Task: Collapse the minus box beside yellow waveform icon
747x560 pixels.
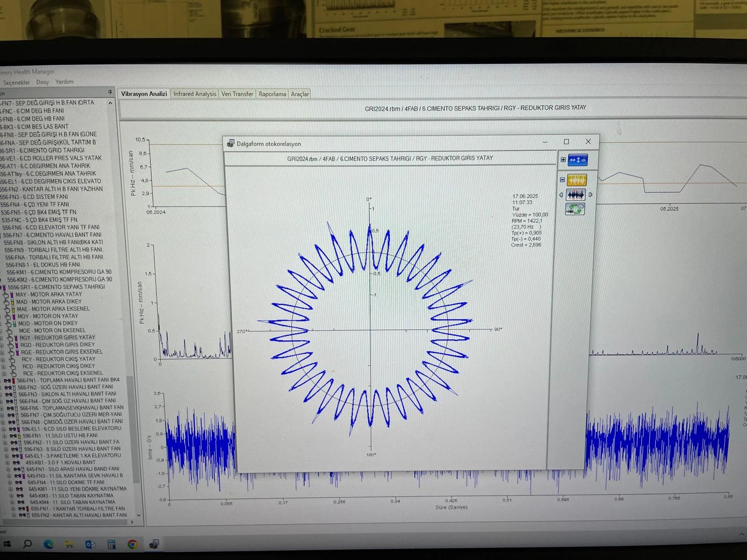Action: point(562,180)
